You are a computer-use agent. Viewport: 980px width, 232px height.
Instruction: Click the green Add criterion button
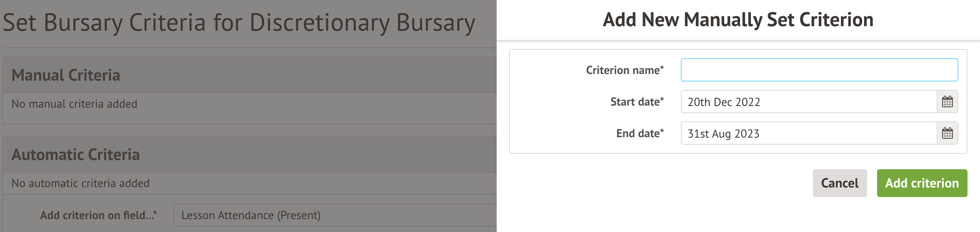(922, 183)
